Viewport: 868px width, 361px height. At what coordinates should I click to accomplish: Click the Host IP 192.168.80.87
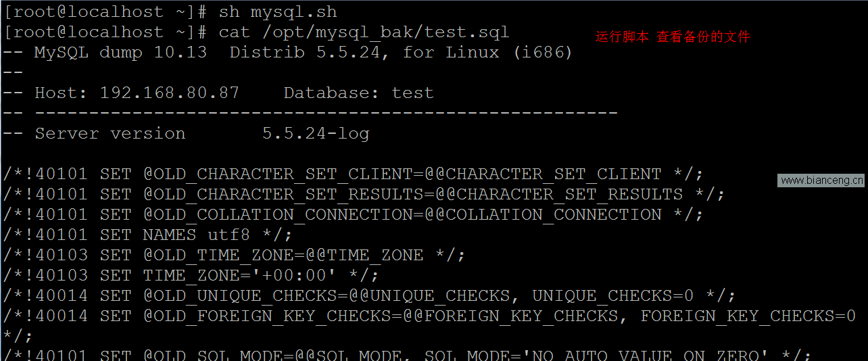tap(170, 93)
